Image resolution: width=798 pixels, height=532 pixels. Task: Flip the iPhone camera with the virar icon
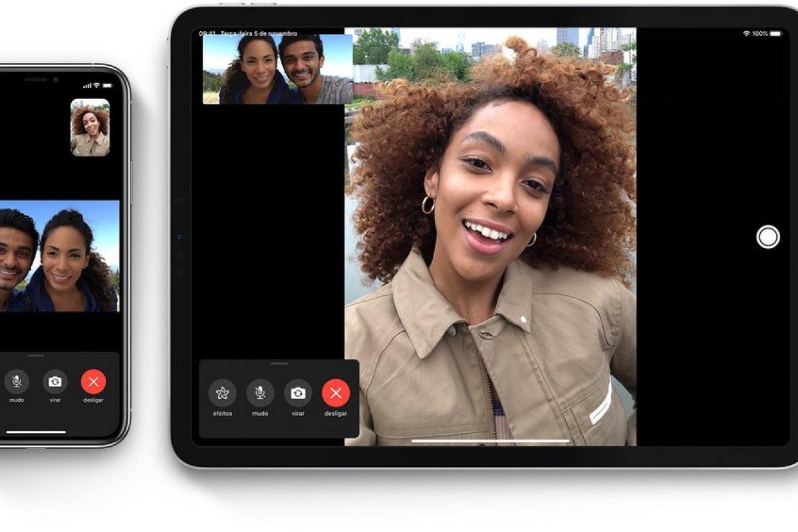pos(55,381)
